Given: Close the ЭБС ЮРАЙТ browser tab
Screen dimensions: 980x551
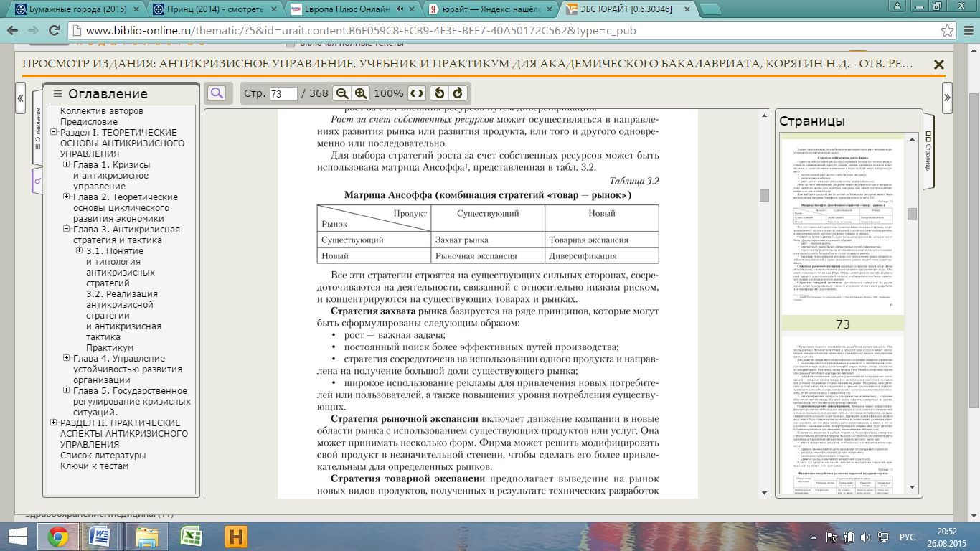Looking at the screenshot, I should coord(687,10).
